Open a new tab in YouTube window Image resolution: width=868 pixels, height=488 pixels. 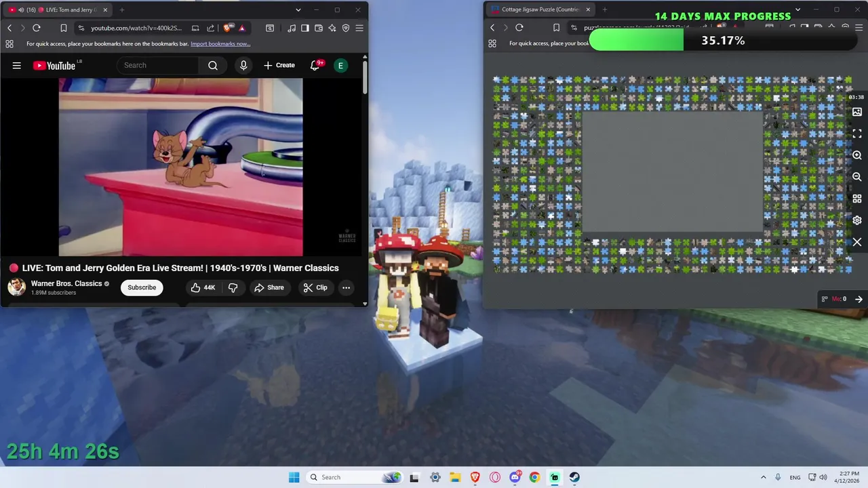[x=122, y=9]
